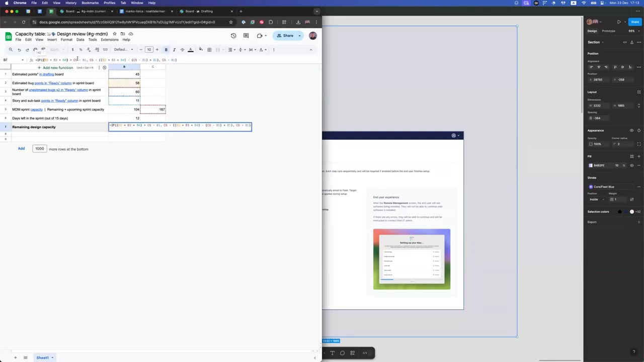Viewport: 644px width, 362px height.
Task: Add an export setting in Figma
Action: (x=639, y=222)
